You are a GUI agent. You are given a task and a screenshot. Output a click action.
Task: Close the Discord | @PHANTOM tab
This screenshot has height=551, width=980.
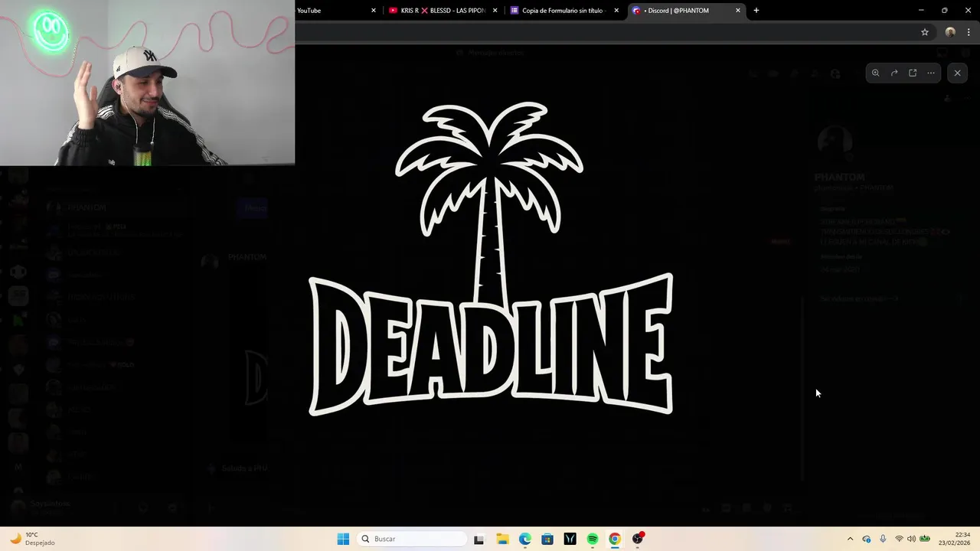click(738, 11)
